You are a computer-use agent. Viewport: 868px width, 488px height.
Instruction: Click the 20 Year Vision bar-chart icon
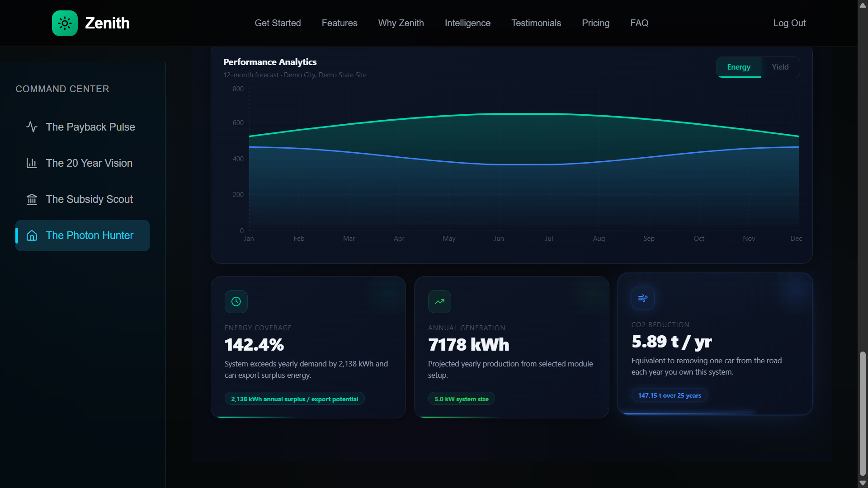point(32,163)
